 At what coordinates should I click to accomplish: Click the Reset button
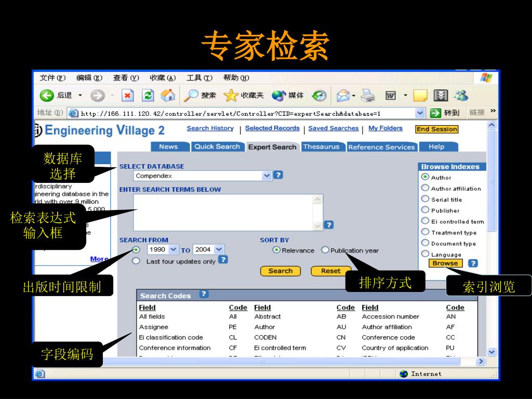click(330, 271)
